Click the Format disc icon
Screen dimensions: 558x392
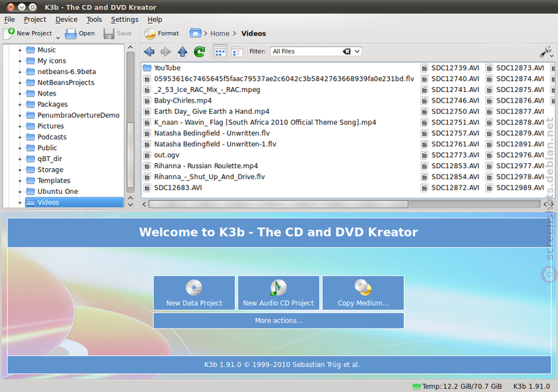click(150, 33)
